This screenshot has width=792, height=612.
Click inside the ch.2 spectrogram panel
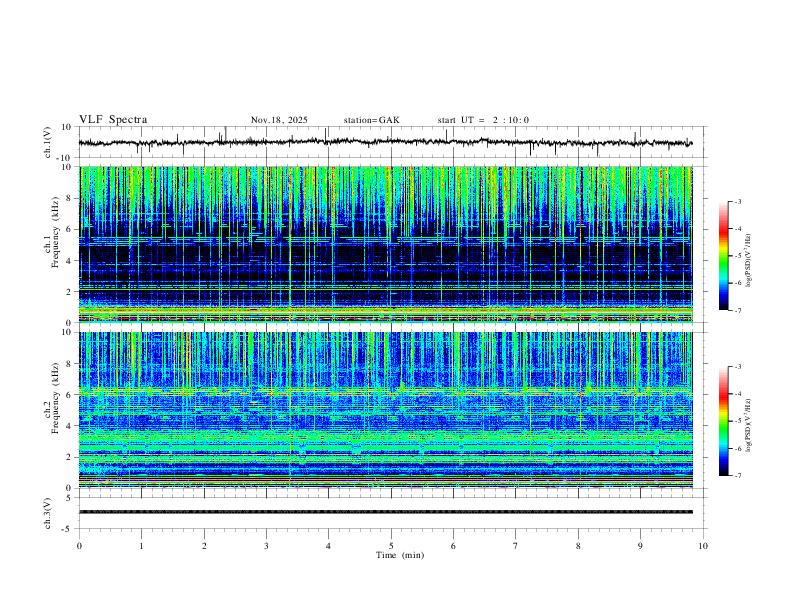(386, 410)
